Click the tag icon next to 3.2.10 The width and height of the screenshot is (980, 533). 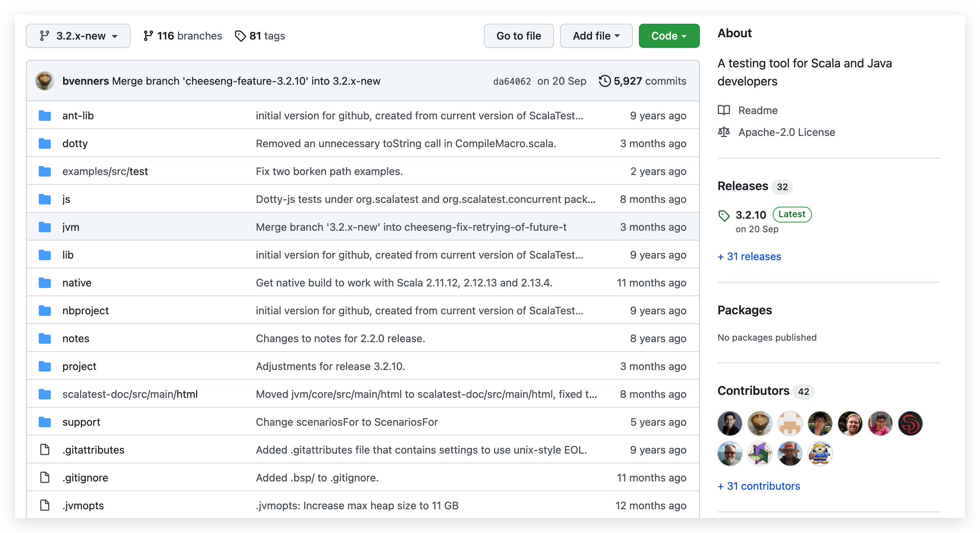point(724,215)
